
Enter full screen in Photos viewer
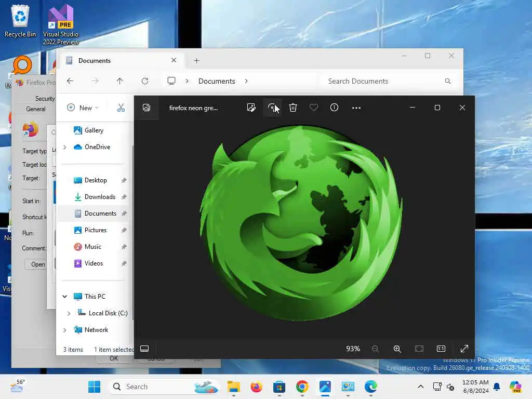(x=464, y=349)
